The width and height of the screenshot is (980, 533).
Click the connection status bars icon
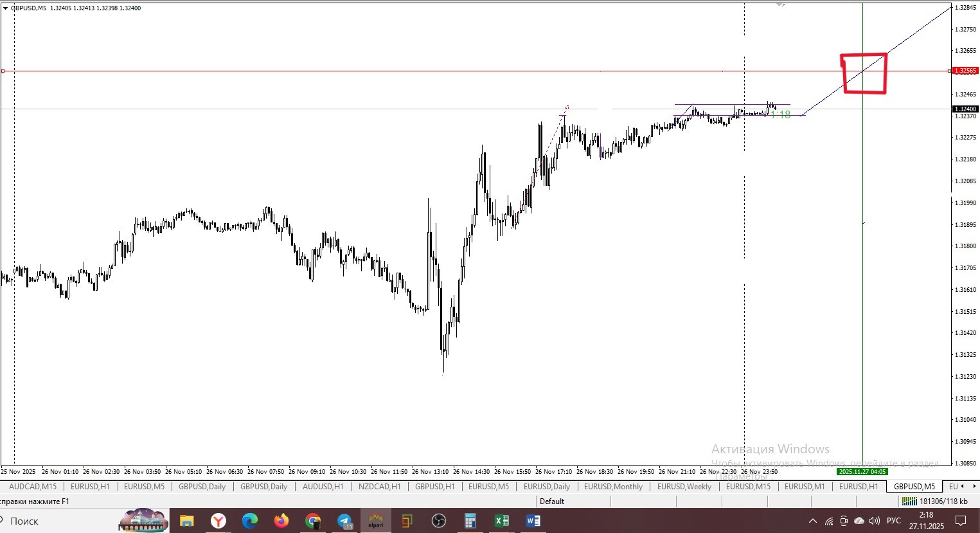pos(909,501)
